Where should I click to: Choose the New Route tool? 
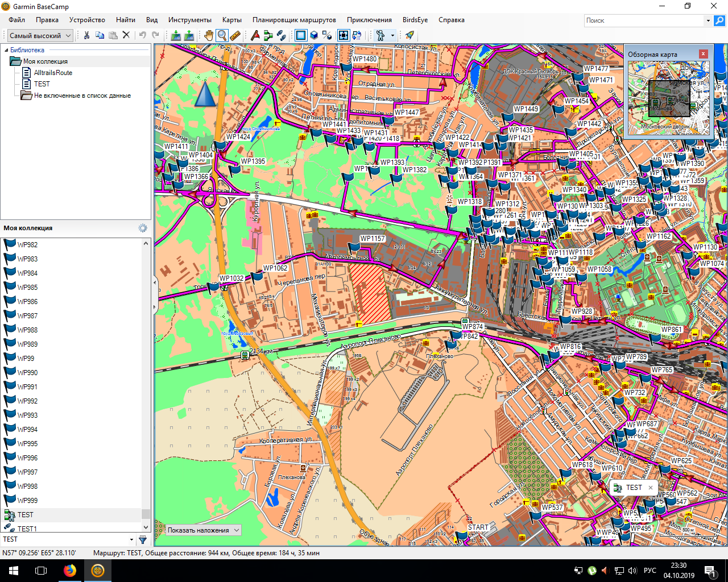coord(268,35)
